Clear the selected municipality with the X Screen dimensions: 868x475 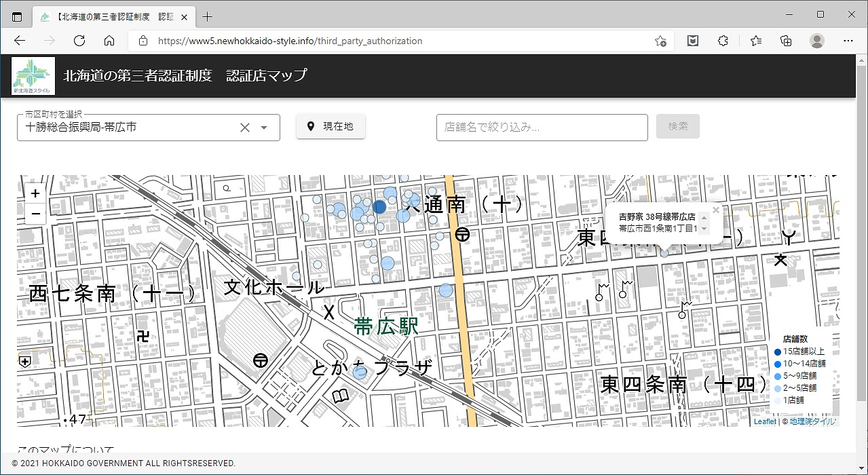click(x=245, y=128)
